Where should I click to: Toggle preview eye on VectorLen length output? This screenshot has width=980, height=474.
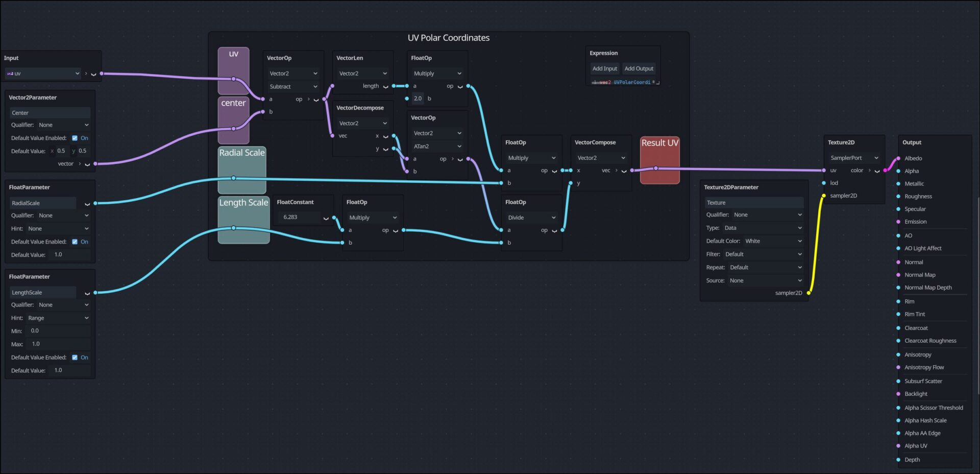tap(385, 86)
